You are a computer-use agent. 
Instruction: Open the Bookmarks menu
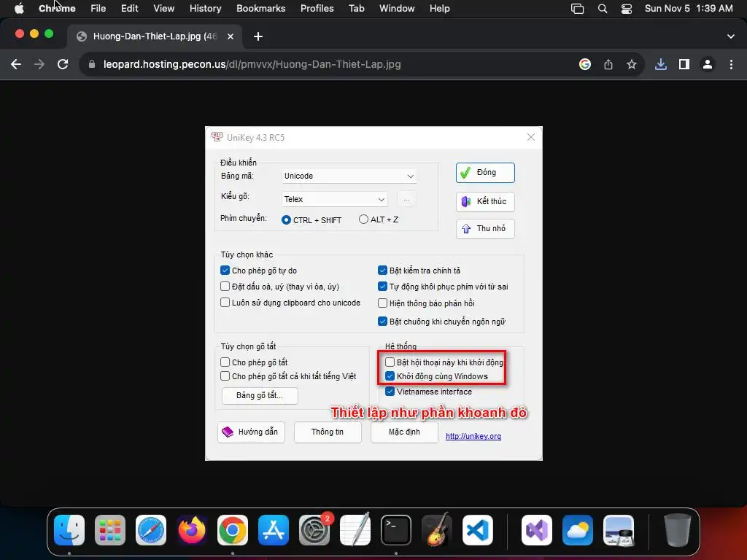tap(261, 9)
